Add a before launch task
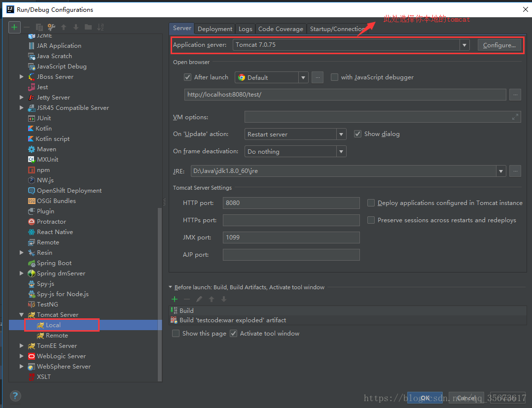 pos(175,299)
